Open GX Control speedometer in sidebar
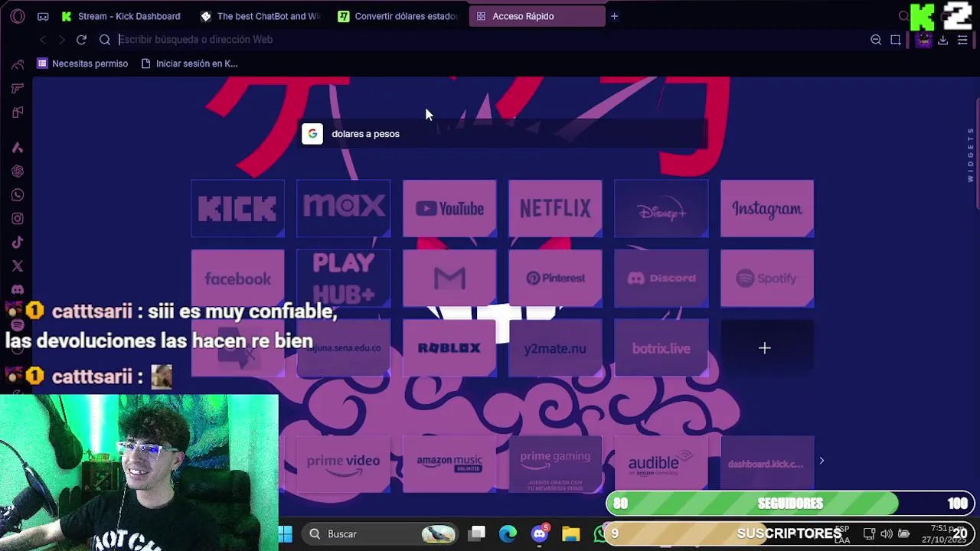Viewport: 980px width, 551px height. click(18, 64)
